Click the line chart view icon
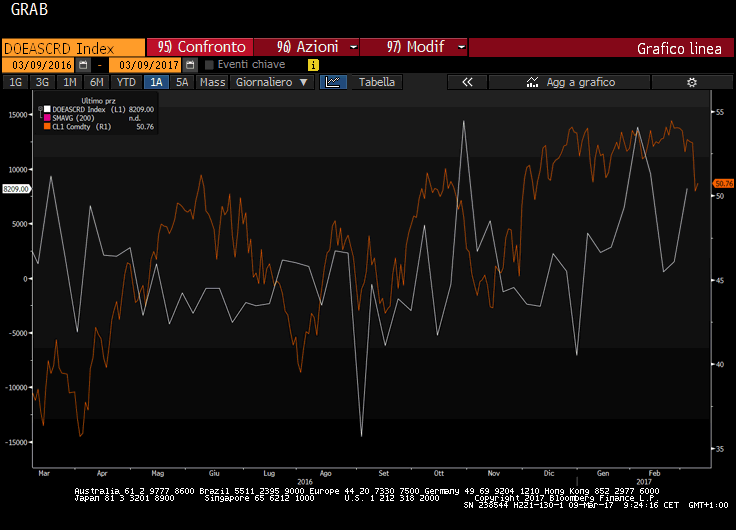736x530 pixels. coord(333,82)
